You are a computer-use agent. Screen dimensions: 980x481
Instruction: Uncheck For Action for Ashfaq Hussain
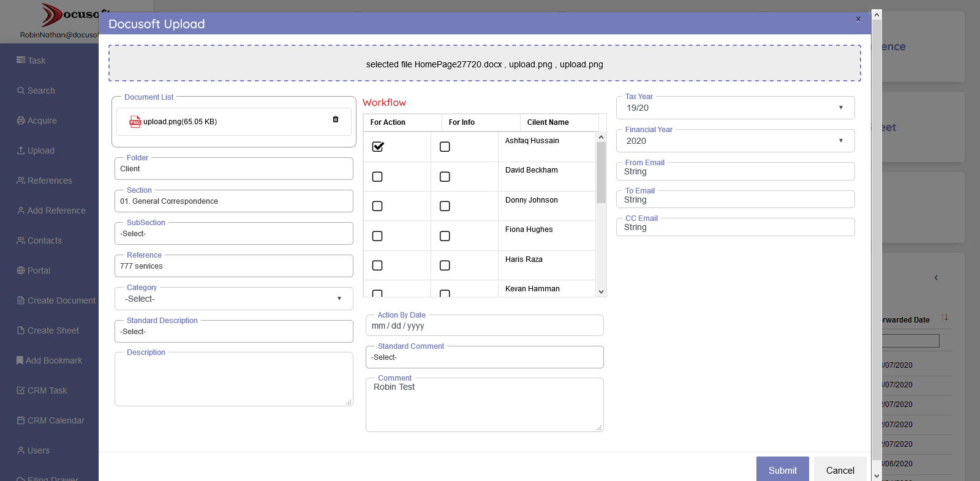(x=378, y=147)
